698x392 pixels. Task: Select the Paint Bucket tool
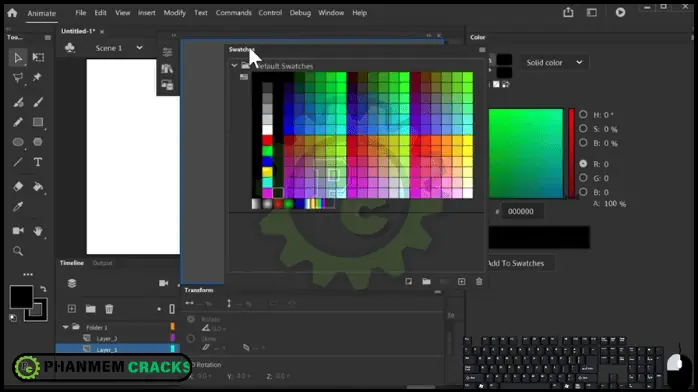click(x=38, y=186)
